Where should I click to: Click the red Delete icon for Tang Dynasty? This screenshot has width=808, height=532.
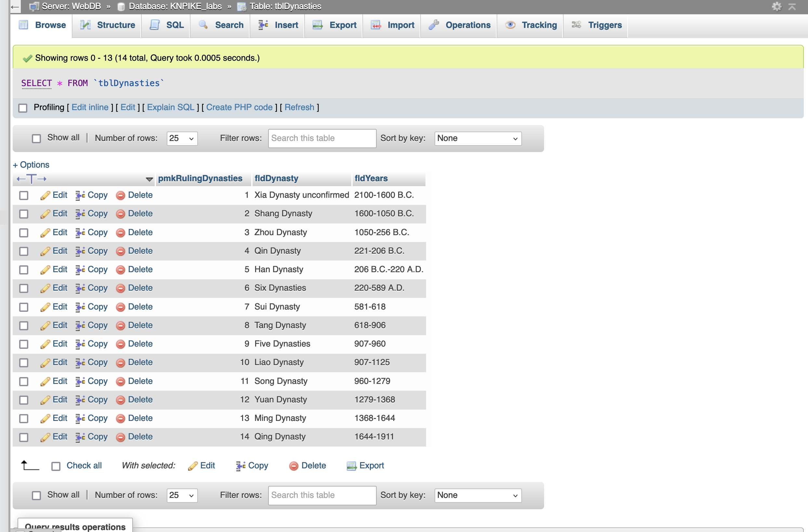coord(121,326)
